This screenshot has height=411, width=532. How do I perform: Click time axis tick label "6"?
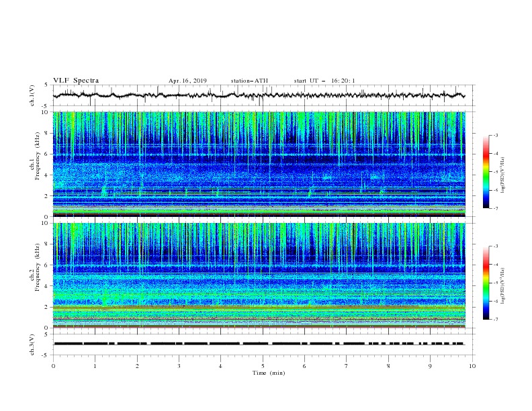[x=304, y=366]
